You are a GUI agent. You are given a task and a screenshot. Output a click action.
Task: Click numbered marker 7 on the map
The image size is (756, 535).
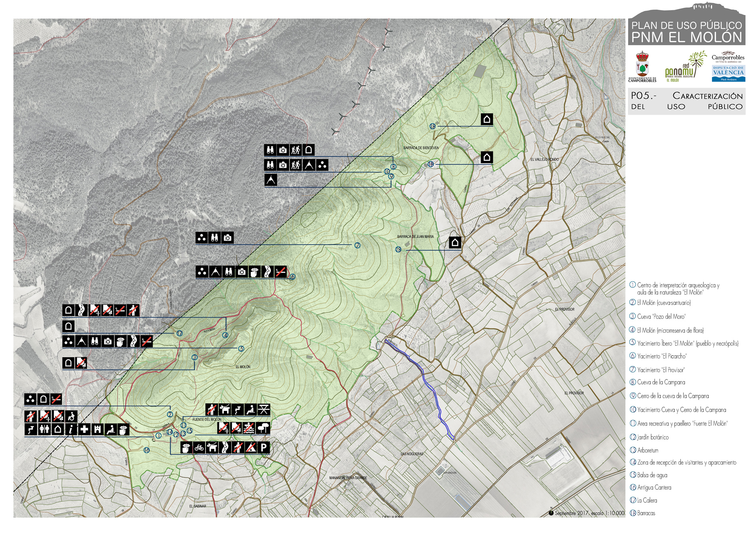(x=358, y=245)
